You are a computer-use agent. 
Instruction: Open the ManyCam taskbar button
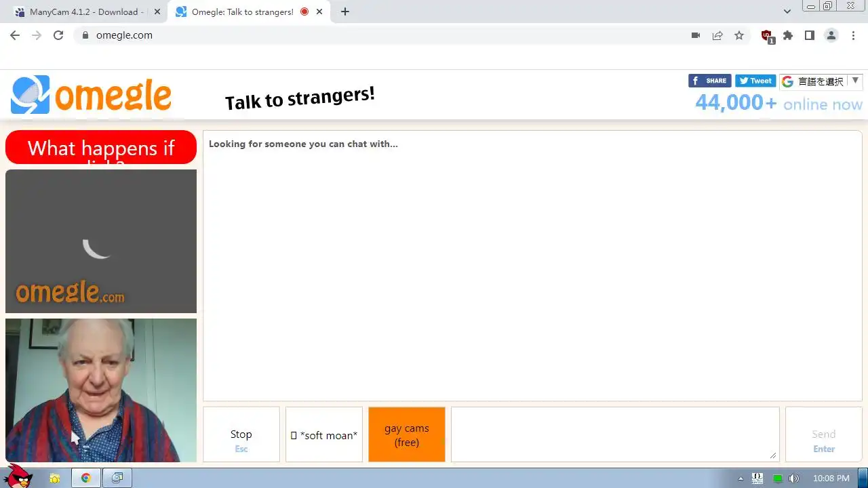[x=117, y=479]
